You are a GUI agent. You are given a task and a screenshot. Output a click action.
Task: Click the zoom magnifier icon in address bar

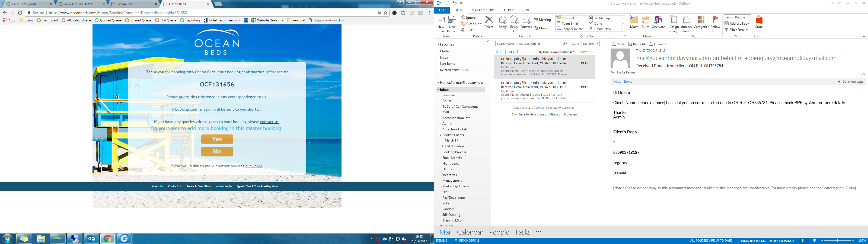pos(379,13)
